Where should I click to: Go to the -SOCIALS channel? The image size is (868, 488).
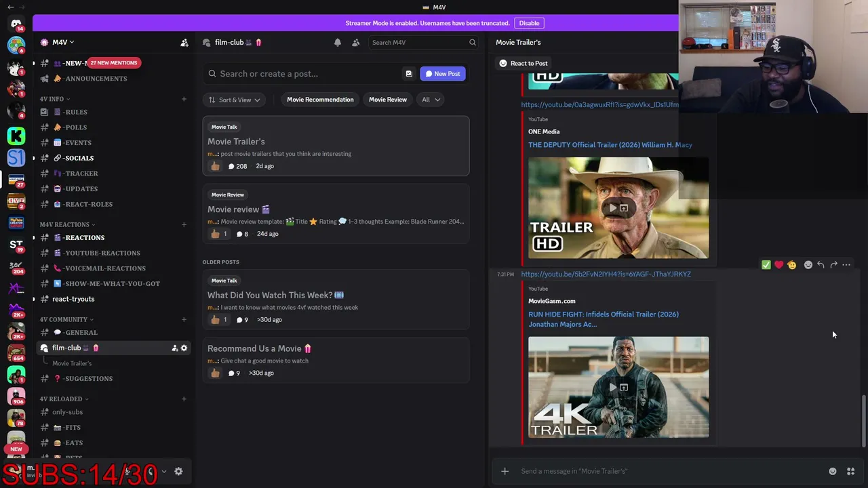(113, 158)
